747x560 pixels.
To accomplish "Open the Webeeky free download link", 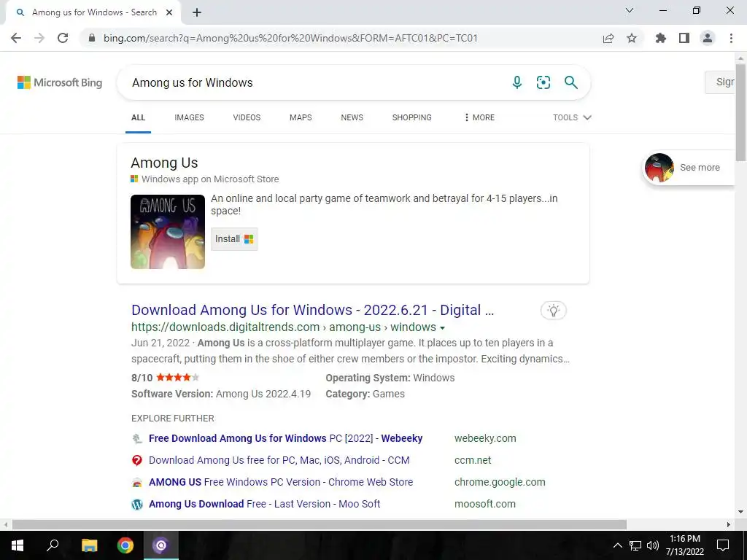I will 286,438.
